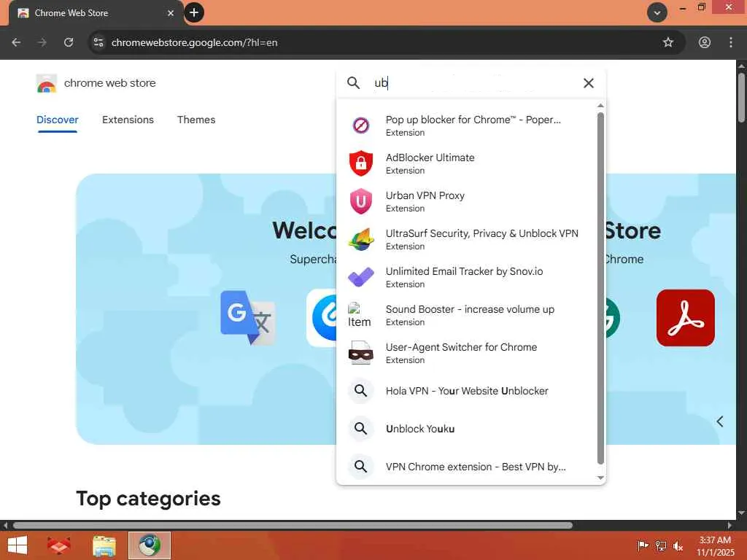Switch to the Discover tab

click(x=57, y=120)
